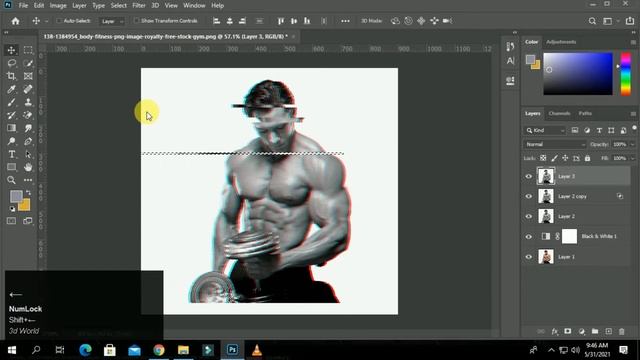Image resolution: width=640 pixels, height=360 pixels.
Task: Switch to the Channels tab
Action: (x=559, y=113)
